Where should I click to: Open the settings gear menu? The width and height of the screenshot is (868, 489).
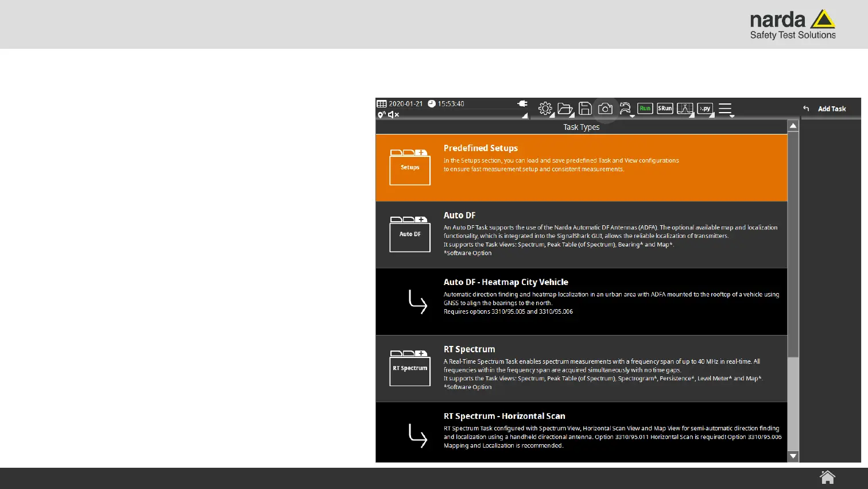[545, 109]
